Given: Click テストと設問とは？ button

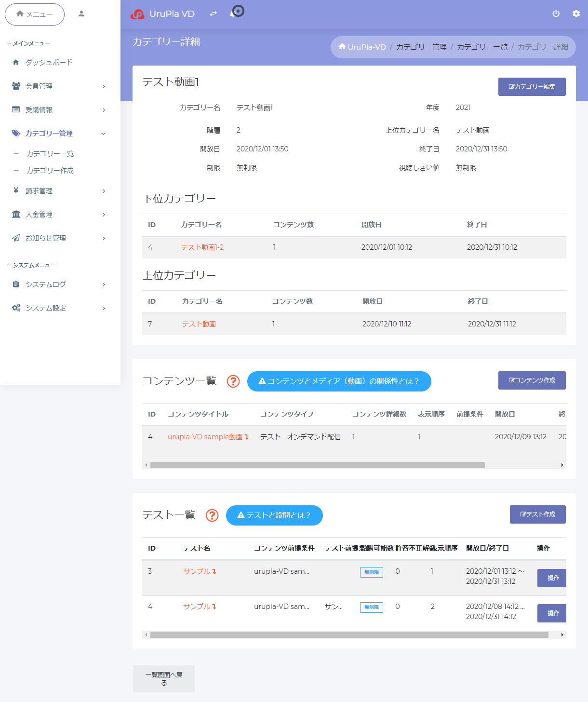Looking at the screenshot, I should [274, 515].
